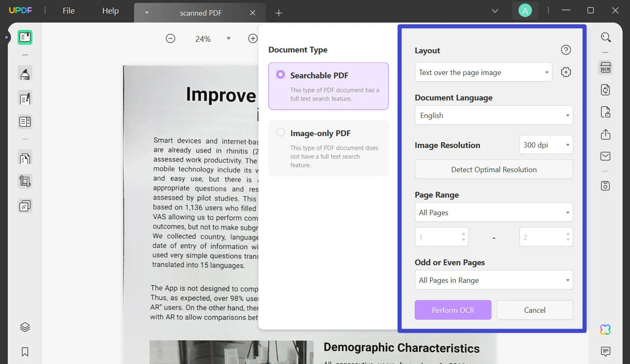The height and width of the screenshot is (364, 630).
Task: Open the Search tool
Action: tap(605, 37)
